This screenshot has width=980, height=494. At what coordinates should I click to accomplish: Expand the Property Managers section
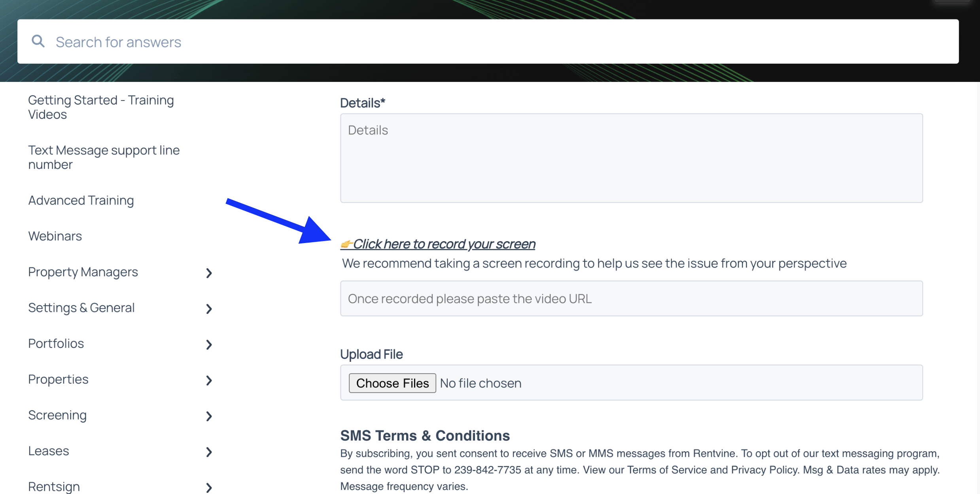pyautogui.click(x=209, y=273)
